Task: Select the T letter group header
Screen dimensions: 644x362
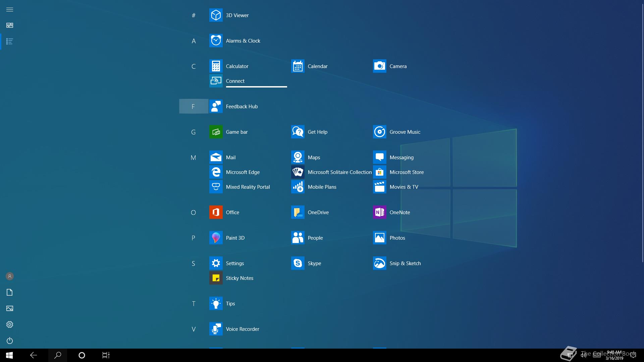Action: point(194,304)
